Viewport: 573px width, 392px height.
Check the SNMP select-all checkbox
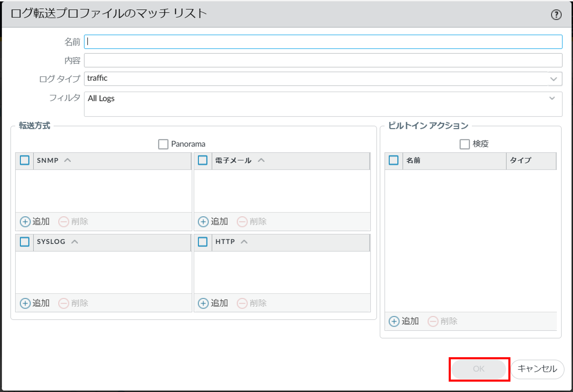(x=25, y=160)
